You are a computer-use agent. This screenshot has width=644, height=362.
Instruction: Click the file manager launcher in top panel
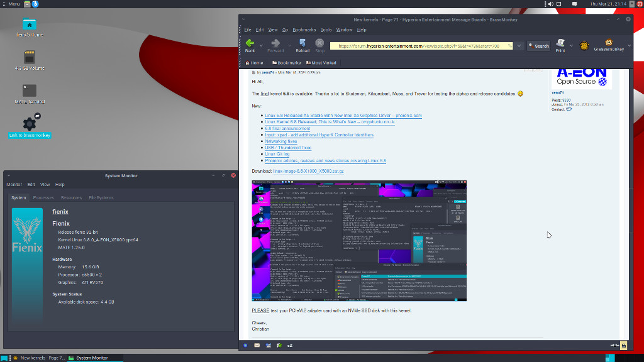pyautogui.click(x=27, y=4)
